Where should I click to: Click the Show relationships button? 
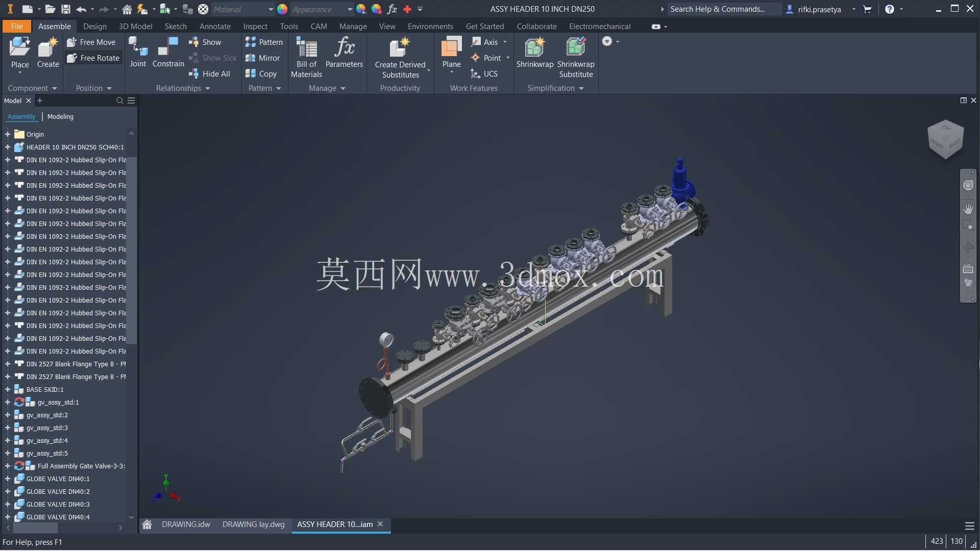[x=205, y=42]
